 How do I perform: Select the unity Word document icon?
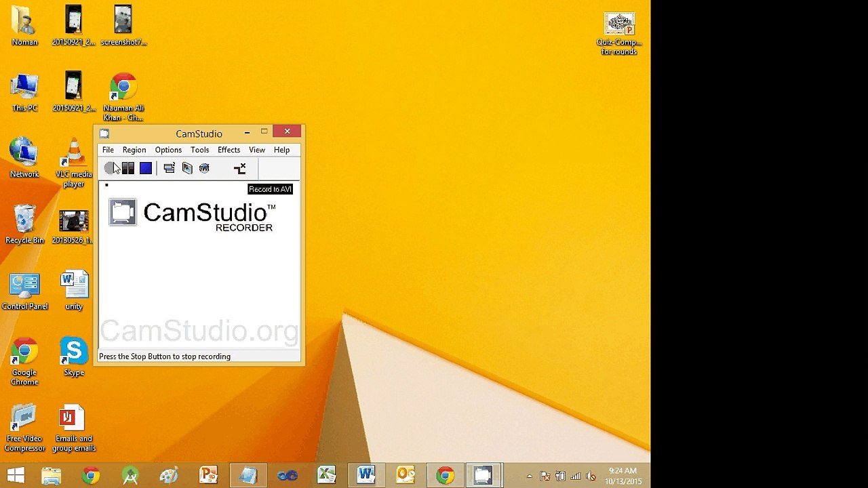74,291
